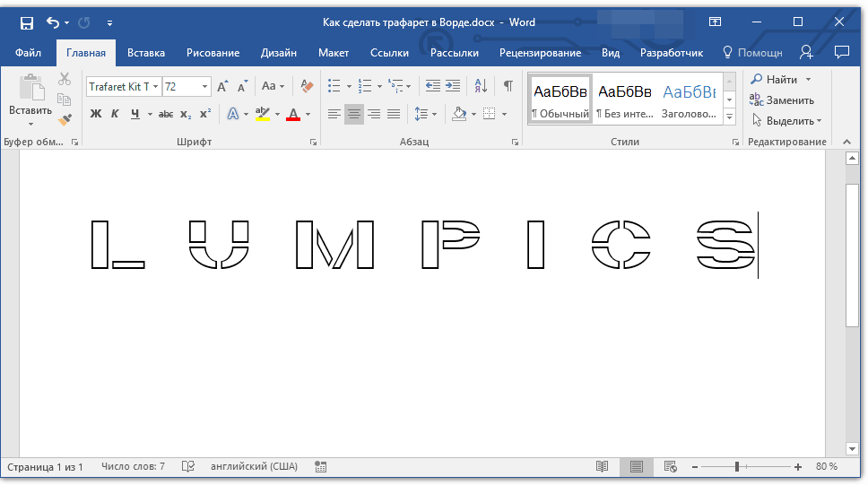868x485 pixels.
Task: Click the Sort icon in paragraph group
Action: pos(481,86)
